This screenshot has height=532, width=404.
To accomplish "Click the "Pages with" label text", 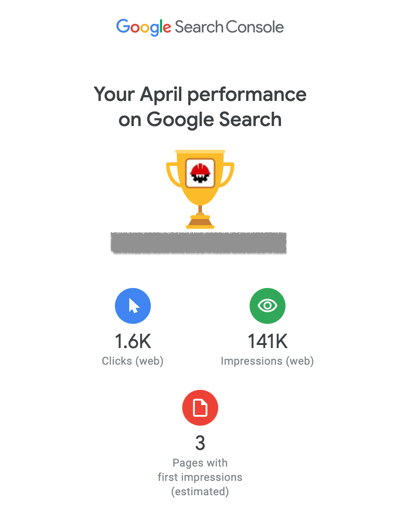I will point(200,463).
